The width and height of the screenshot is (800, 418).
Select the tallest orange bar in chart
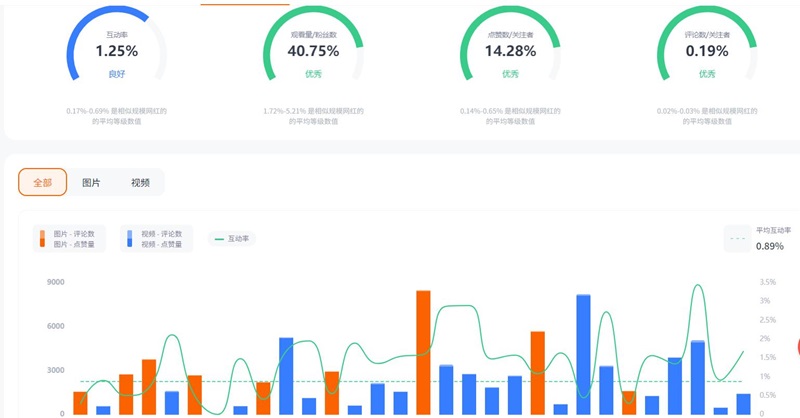(423, 350)
